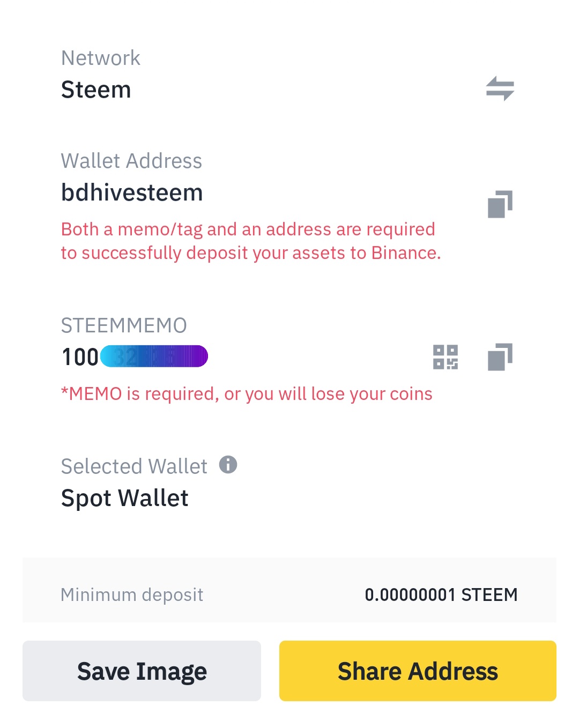
Task: Tap the red memo/tag required warning
Action: pyautogui.click(x=250, y=241)
